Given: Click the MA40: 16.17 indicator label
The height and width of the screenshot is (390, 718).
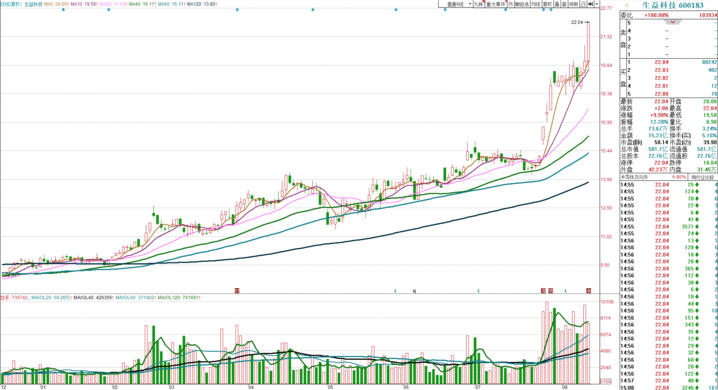Looking at the screenshot, I should 141,4.
